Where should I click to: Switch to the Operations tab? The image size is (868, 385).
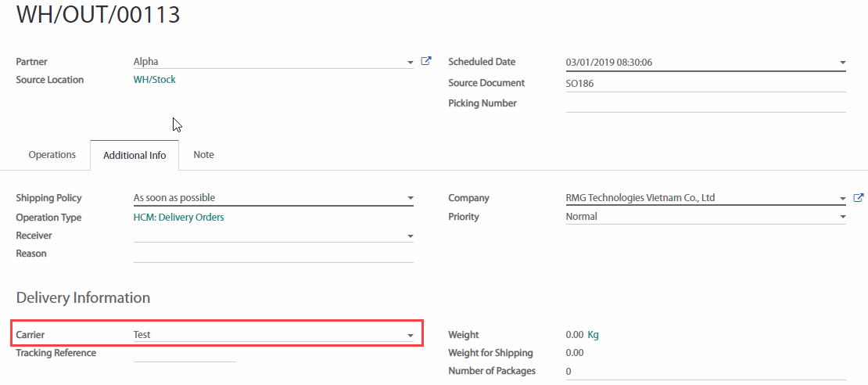click(52, 155)
